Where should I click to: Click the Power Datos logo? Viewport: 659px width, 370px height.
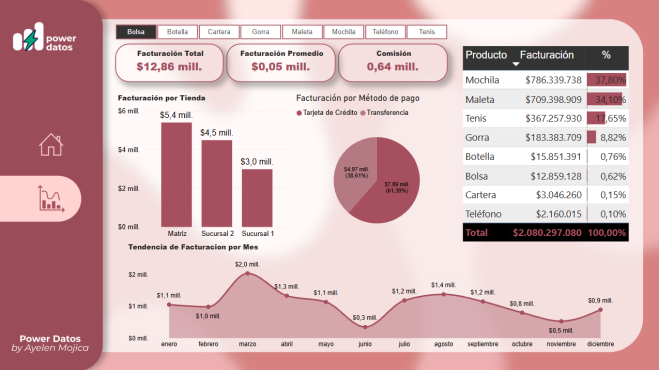(44, 38)
